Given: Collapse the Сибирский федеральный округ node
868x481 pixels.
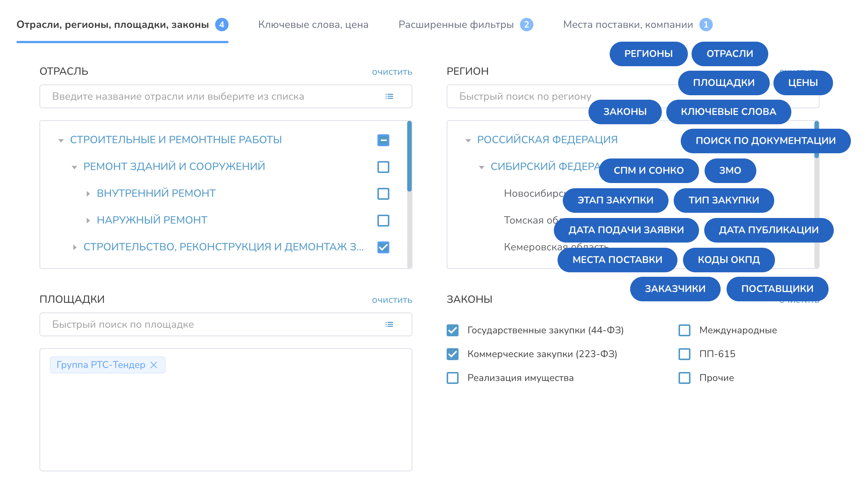Looking at the screenshot, I should point(482,167).
